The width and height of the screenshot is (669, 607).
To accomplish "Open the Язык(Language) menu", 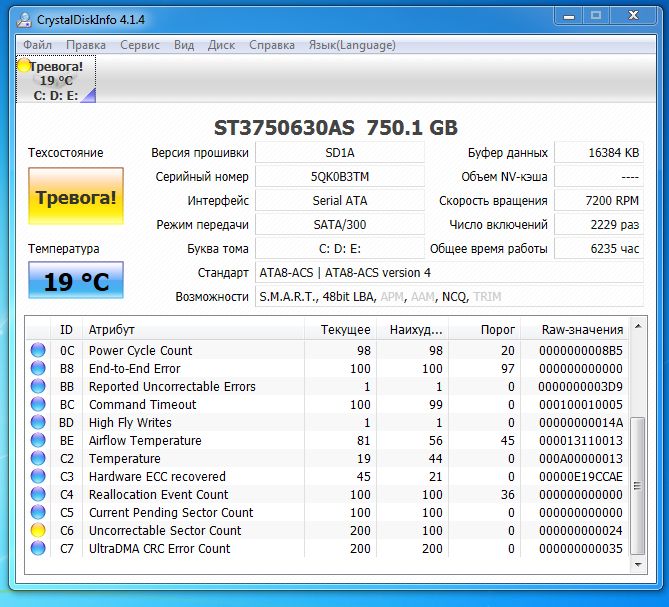I will 352,45.
